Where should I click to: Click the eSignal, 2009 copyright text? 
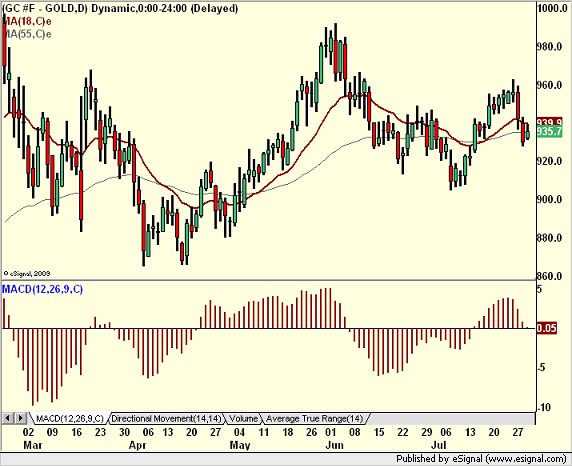click(x=27, y=273)
